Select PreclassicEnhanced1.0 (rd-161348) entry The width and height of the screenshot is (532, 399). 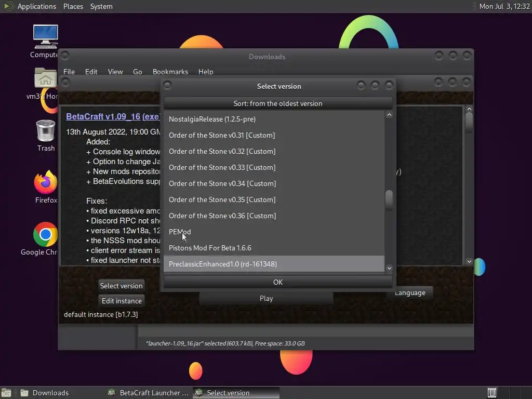coord(274,264)
